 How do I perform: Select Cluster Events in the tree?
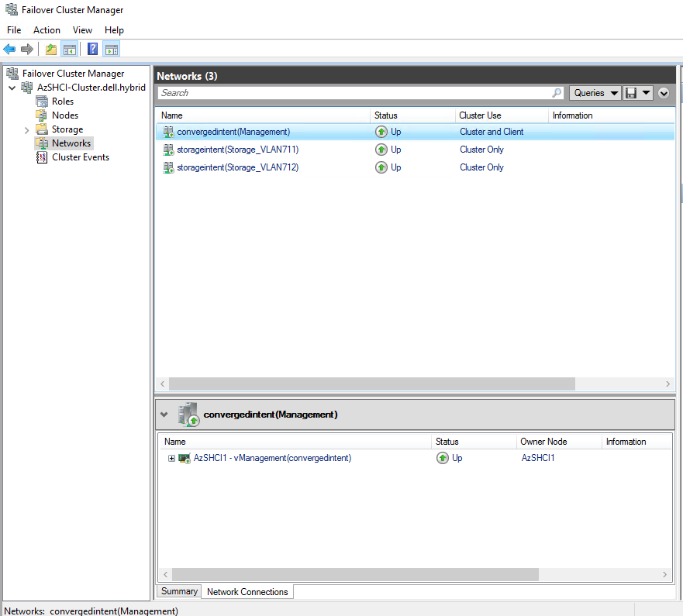(x=80, y=157)
